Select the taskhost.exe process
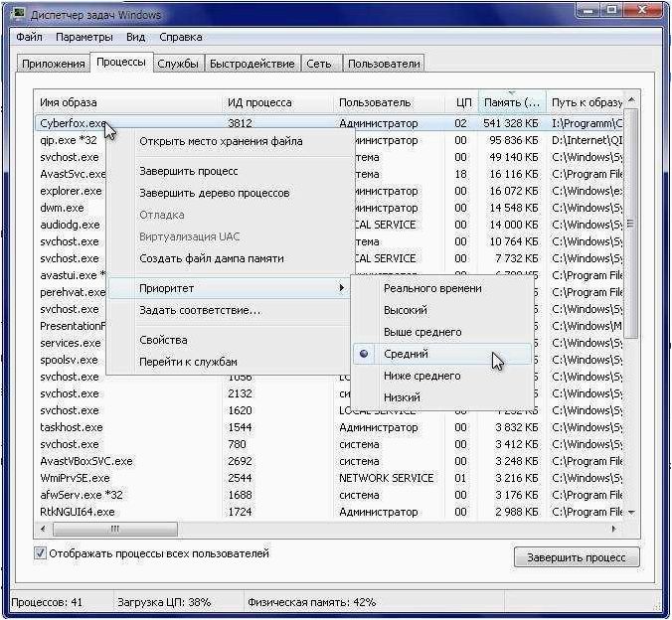 [x=72, y=427]
